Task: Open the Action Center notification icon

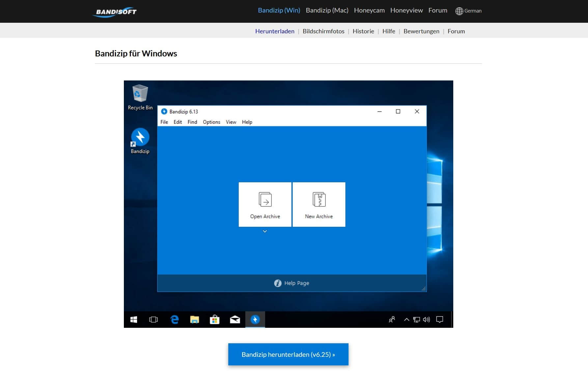Action: tap(439, 320)
